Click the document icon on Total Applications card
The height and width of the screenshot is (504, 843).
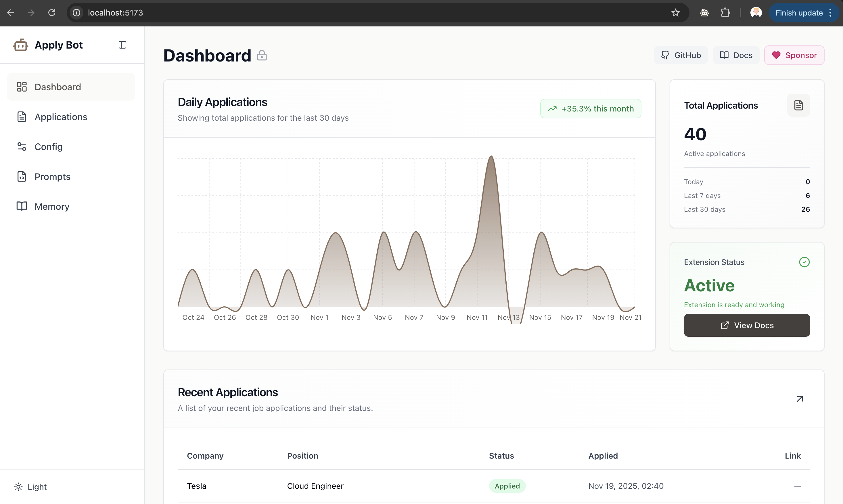[799, 105]
